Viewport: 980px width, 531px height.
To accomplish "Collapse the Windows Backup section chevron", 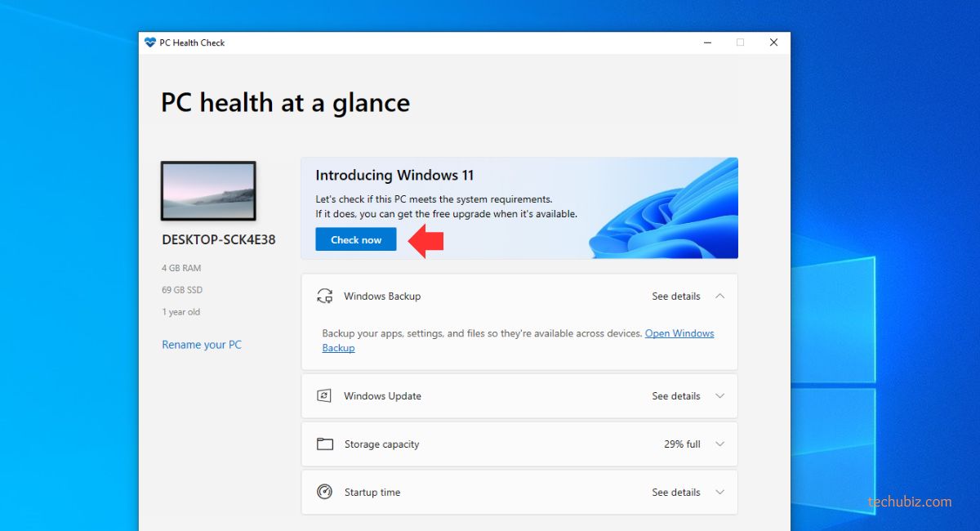I will [719, 297].
